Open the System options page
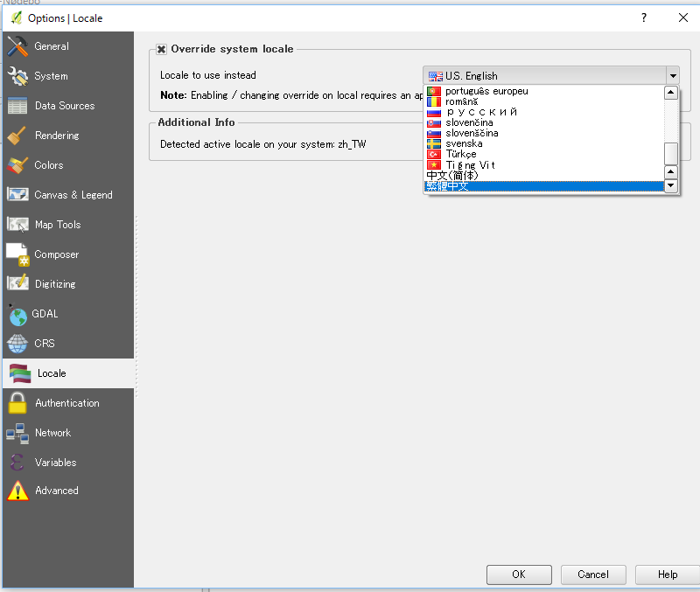Screen dimensions: 700x592 coord(68,76)
